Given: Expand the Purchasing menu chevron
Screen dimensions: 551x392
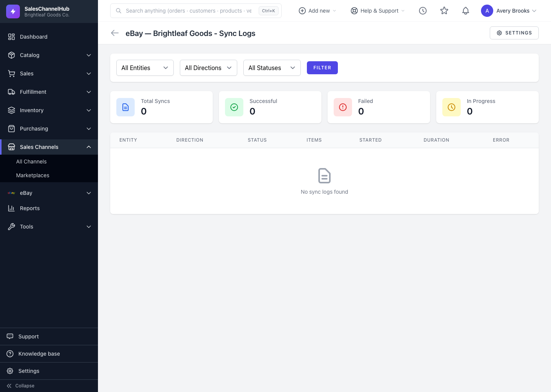Looking at the screenshot, I should click(89, 129).
